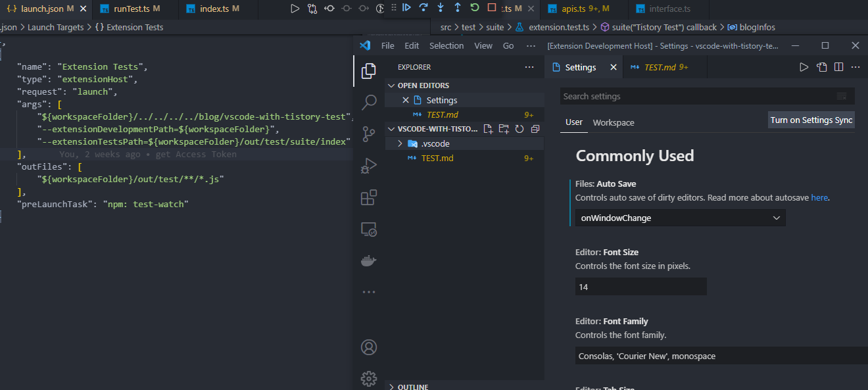Click the Step Over debug icon
Screen dimensions: 868x390
point(425,8)
